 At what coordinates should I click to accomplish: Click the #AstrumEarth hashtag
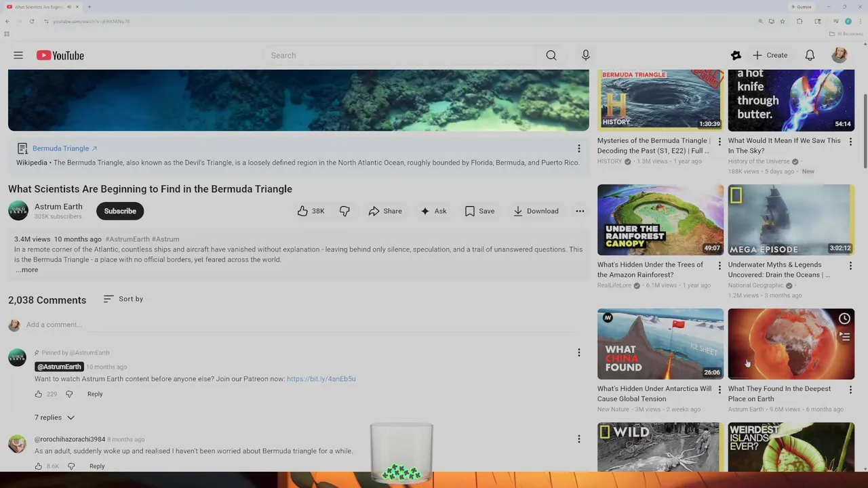coord(127,239)
